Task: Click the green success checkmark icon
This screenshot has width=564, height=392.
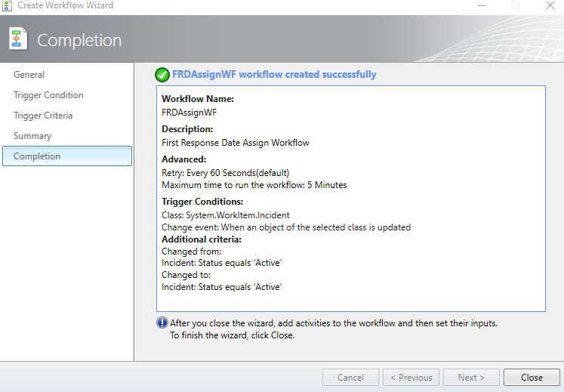Action: (162, 75)
